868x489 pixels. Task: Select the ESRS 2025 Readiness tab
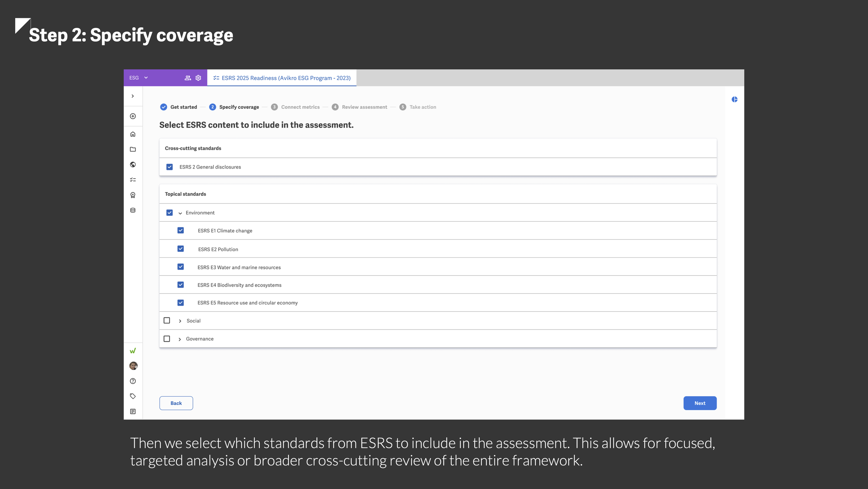coord(282,78)
